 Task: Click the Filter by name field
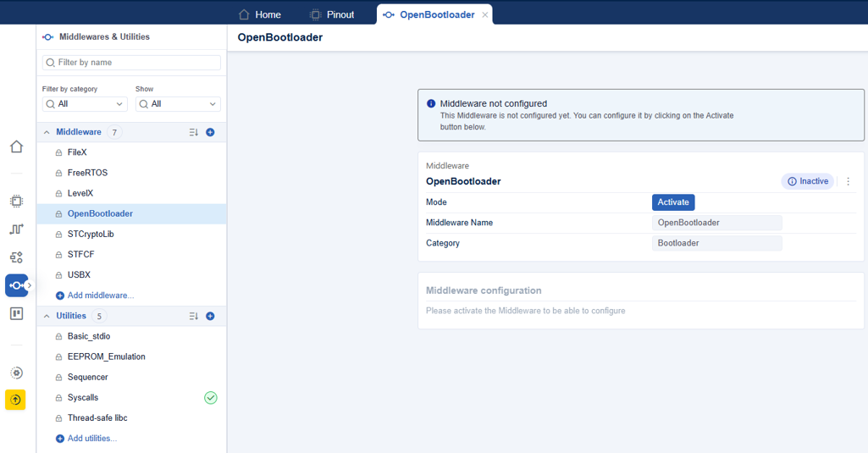[131, 63]
